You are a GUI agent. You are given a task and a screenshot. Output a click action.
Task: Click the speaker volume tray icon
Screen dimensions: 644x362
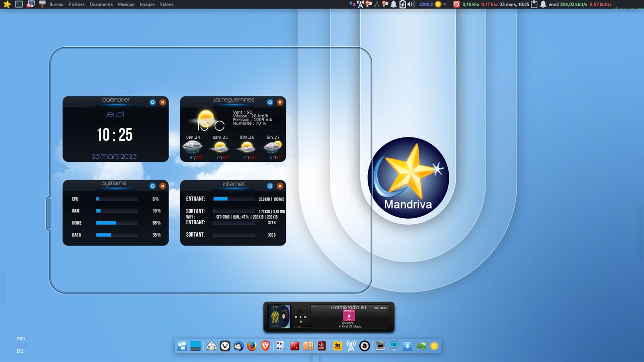411,4
